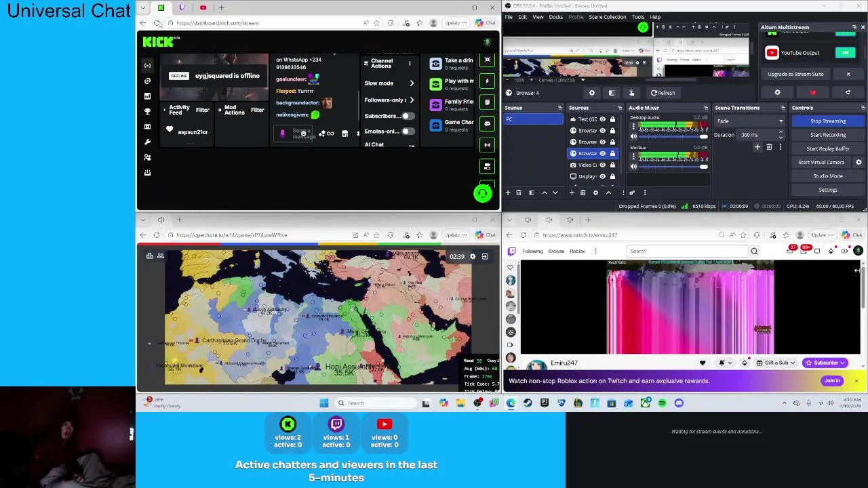
Task: Open the Kick sidebar trophy icon
Action: (x=147, y=111)
